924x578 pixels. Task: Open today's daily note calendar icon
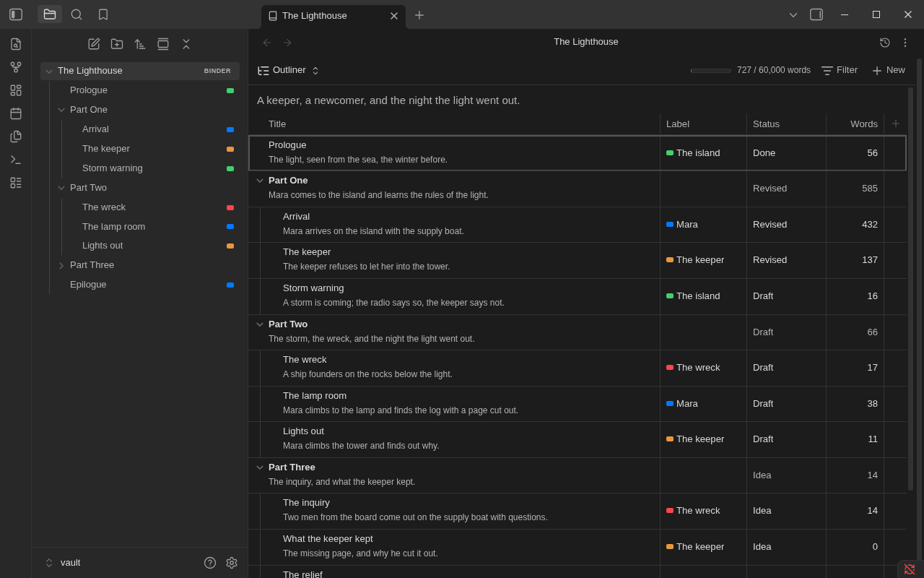tap(16, 113)
